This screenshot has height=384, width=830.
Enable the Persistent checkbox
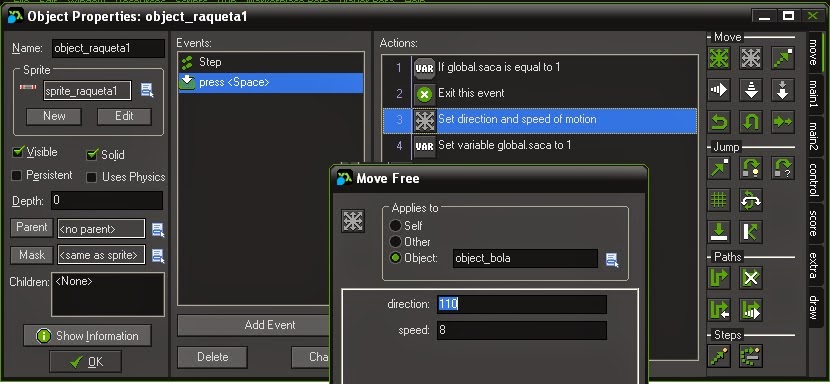(x=17, y=175)
